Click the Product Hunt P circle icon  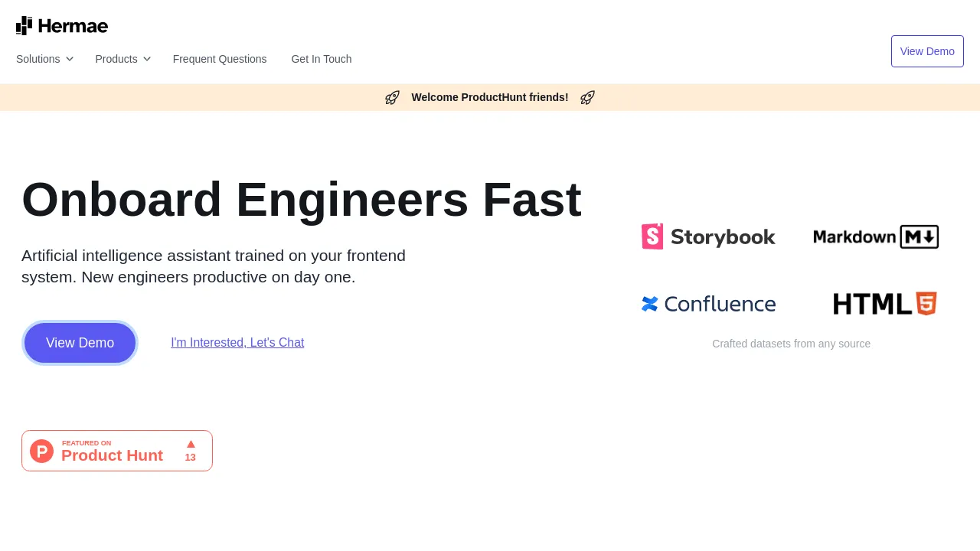tap(41, 451)
